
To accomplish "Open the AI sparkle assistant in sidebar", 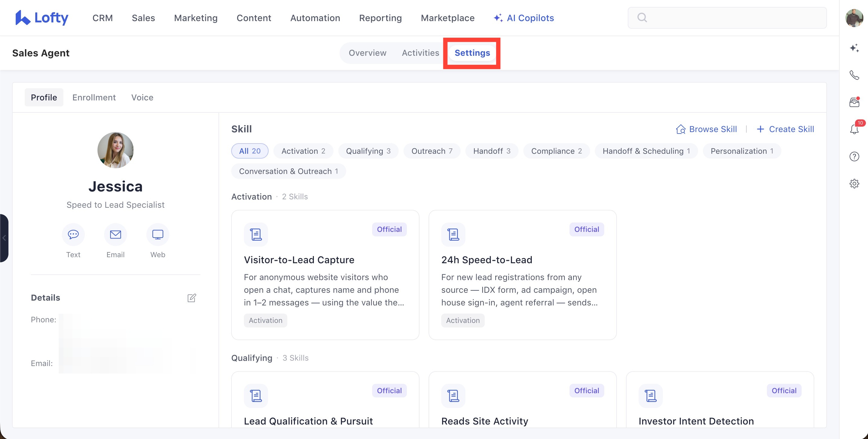I will [x=854, y=48].
